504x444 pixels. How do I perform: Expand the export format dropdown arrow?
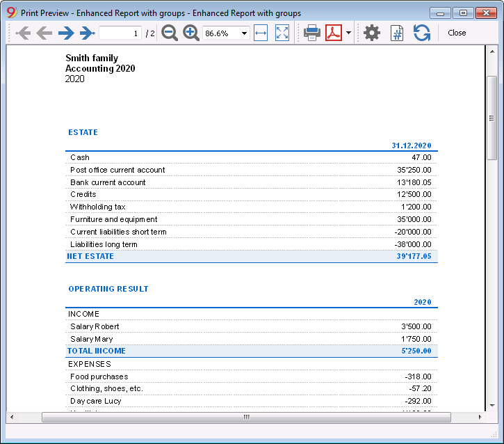click(x=348, y=33)
